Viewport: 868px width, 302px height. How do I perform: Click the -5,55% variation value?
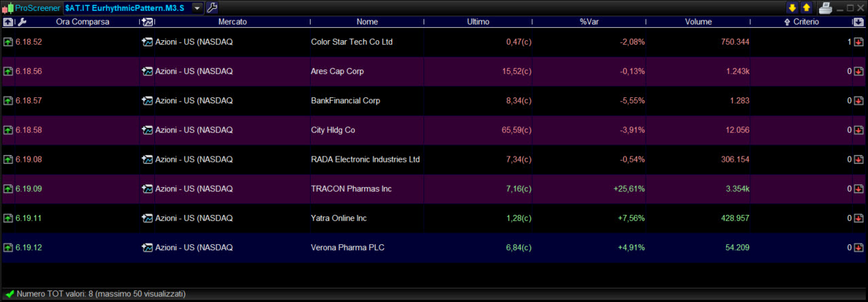[632, 101]
